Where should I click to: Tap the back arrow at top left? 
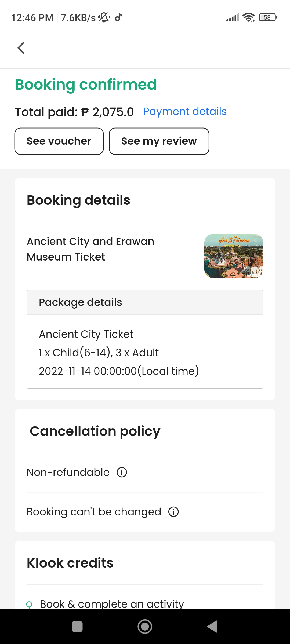(21, 48)
